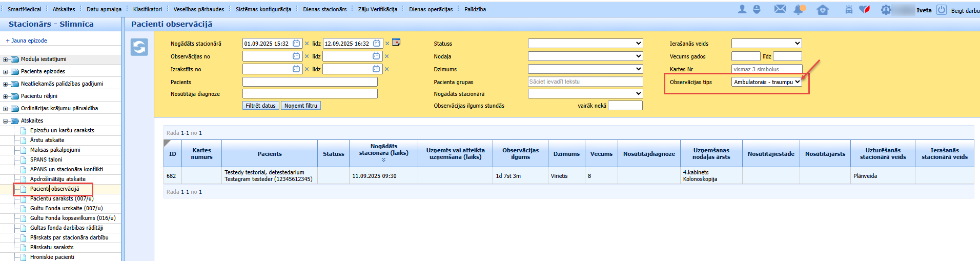Clear the Izrakstīts no start date with X
Screen dimensions: 980x261
click(x=307, y=69)
